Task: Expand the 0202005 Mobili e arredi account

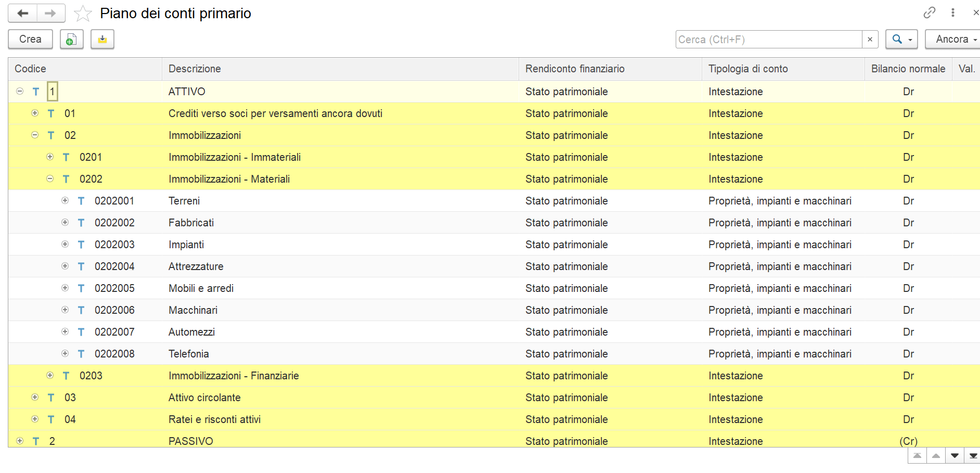Action: coord(65,288)
